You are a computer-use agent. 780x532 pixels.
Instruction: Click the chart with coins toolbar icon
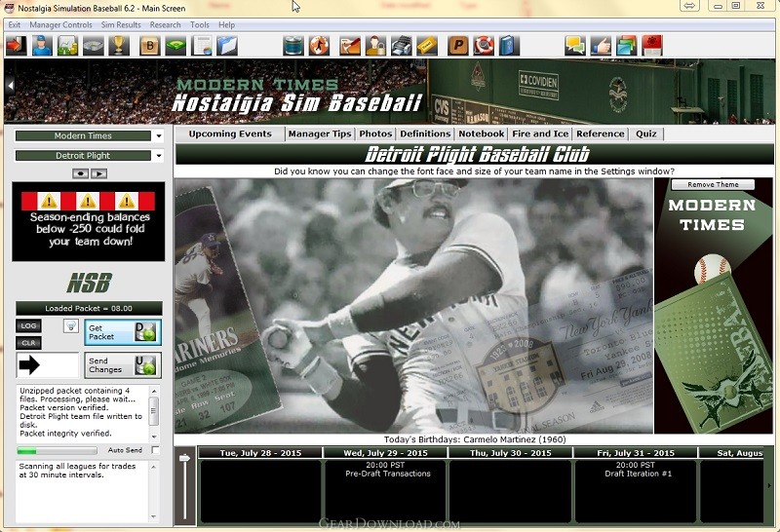tap(67, 46)
